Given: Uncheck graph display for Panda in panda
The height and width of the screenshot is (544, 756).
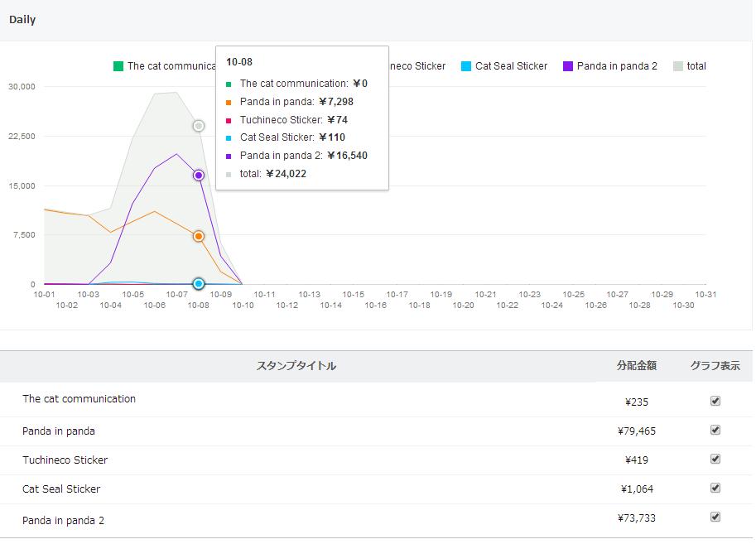Looking at the screenshot, I should pyautogui.click(x=715, y=430).
